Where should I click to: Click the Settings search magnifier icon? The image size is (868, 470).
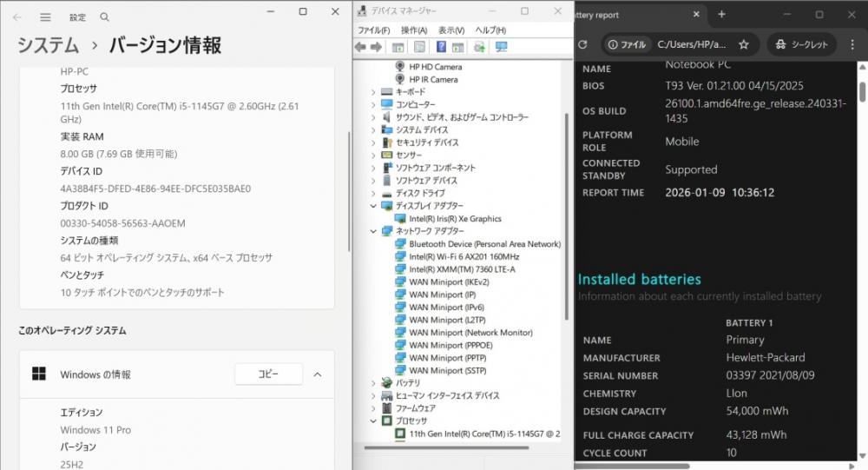tap(104, 17)
